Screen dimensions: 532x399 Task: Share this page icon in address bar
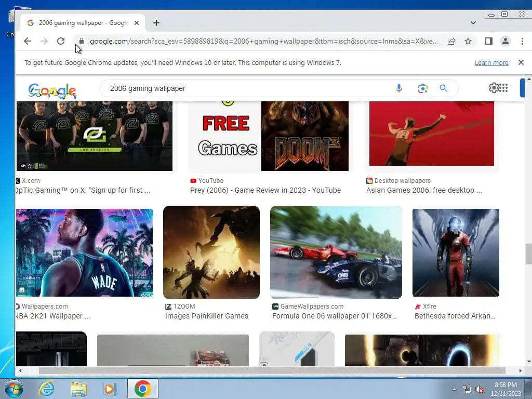(451, 42)
